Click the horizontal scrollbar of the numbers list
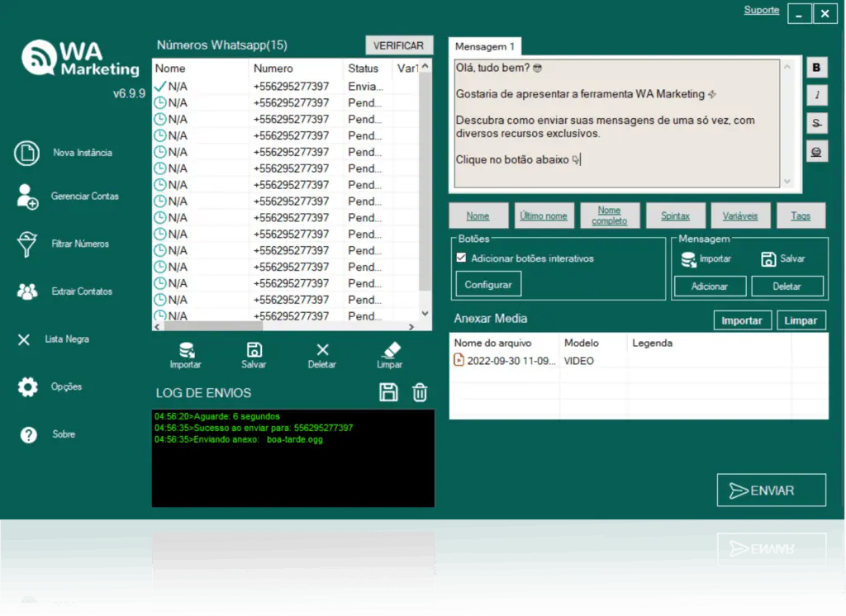846x616 pixels. pyautogui.click(x=248, y=325)
